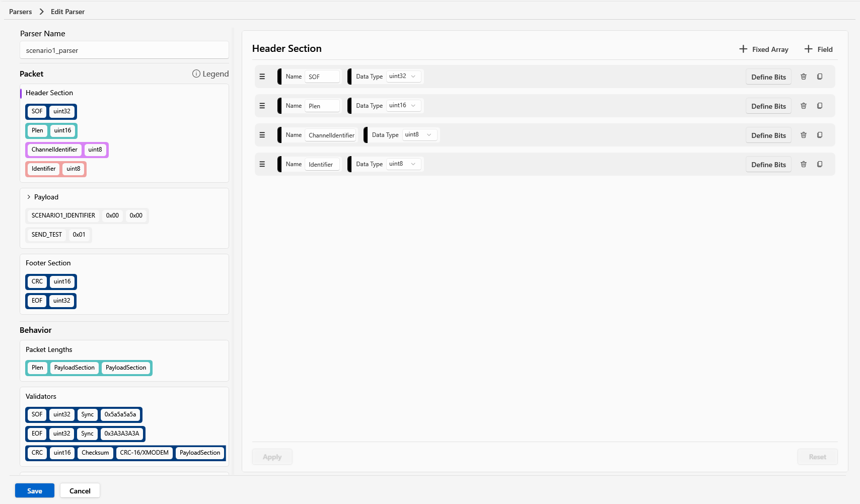Click the Legend info icon
The image size is (860, 504).
tap(196, 74)
